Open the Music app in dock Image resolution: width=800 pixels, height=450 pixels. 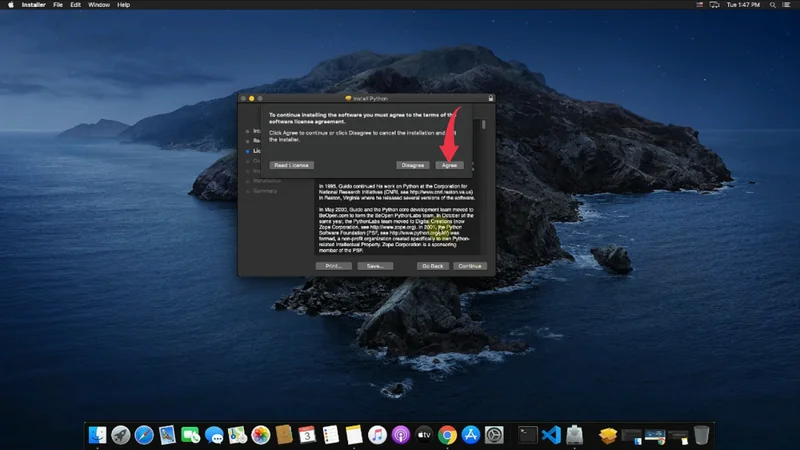click(377, 435)
